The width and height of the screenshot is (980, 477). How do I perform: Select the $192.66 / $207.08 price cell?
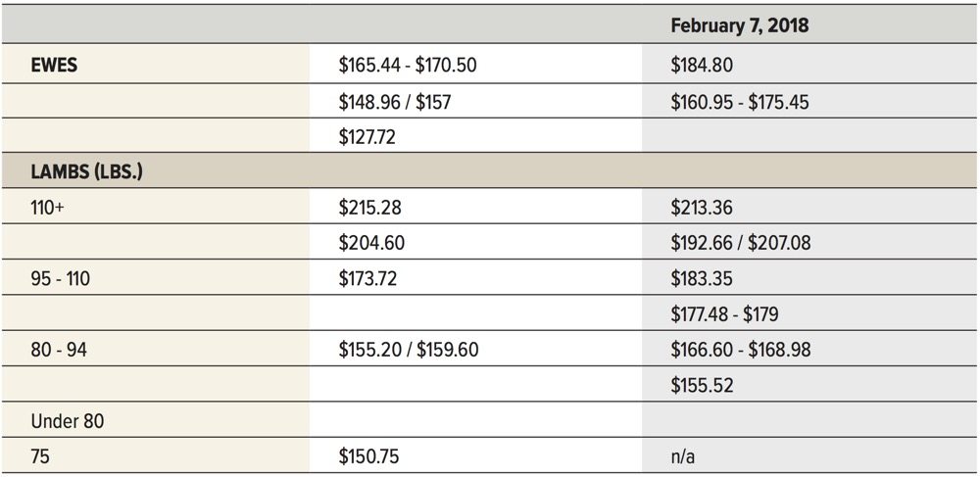pos(741,242)
